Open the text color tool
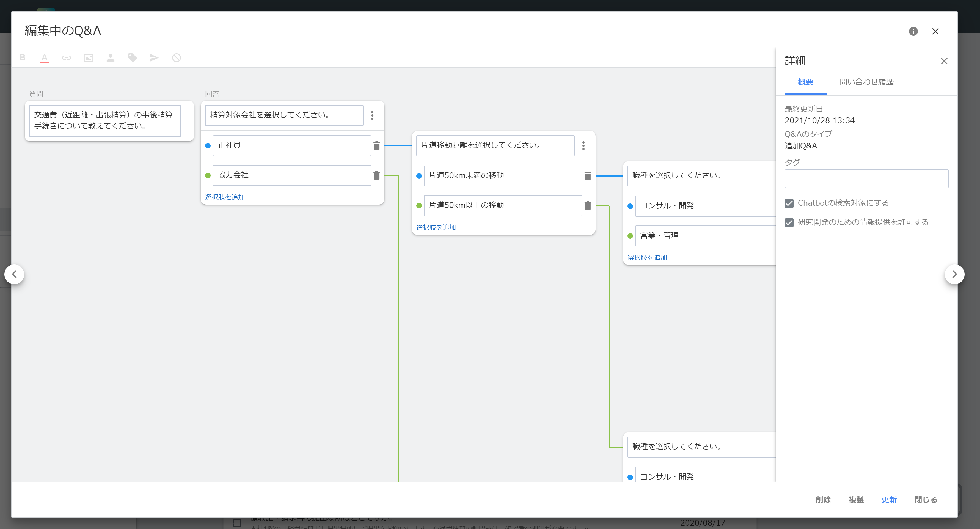This screenshot has height=529, width=980. point(45,58)
